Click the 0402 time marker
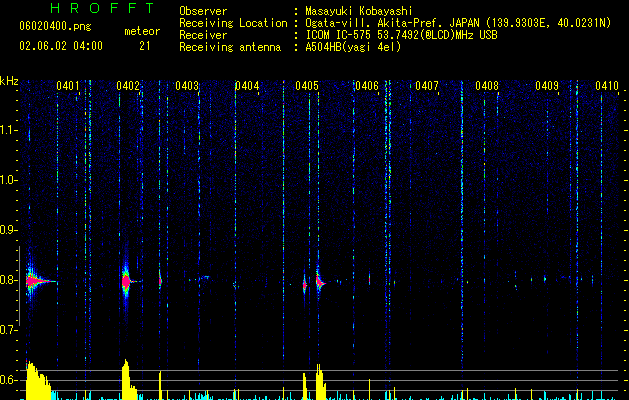Screen dimensions: 629x400 click(x=128, y=86)
